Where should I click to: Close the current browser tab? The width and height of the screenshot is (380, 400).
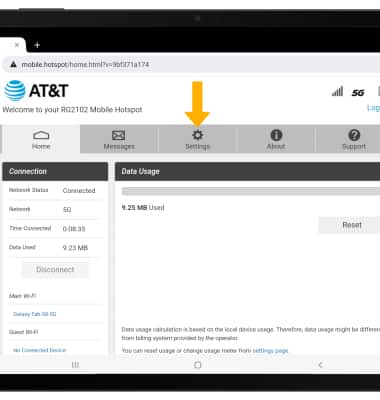pyautogui.click(x=17, y=45)
